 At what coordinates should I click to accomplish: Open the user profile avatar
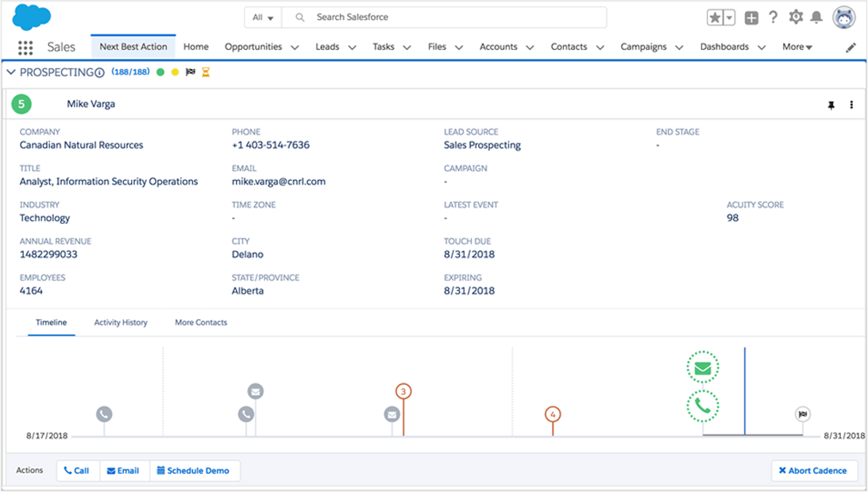(843, 17)
